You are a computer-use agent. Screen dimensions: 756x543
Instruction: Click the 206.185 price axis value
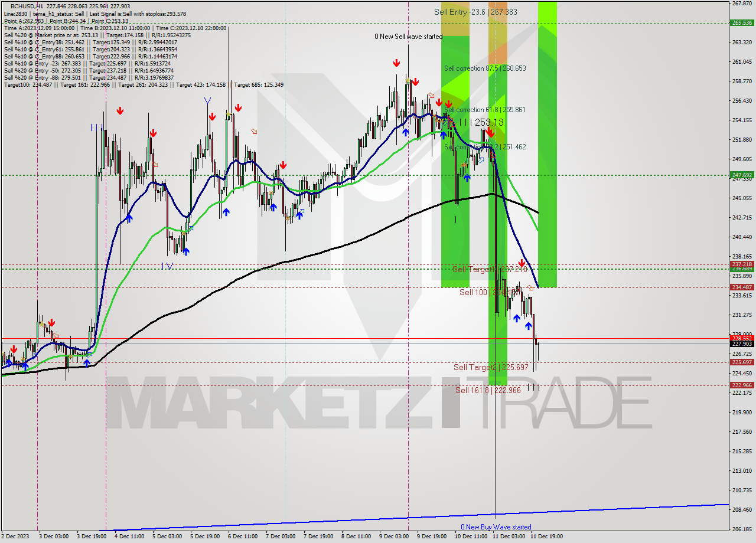tap(742, 529)
